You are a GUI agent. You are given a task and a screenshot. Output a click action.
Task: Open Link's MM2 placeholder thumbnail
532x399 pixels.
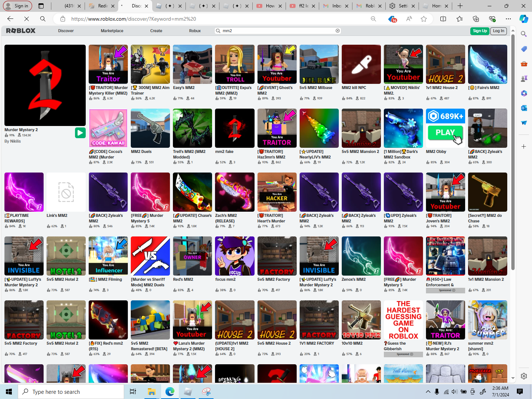tap(66, 192)
